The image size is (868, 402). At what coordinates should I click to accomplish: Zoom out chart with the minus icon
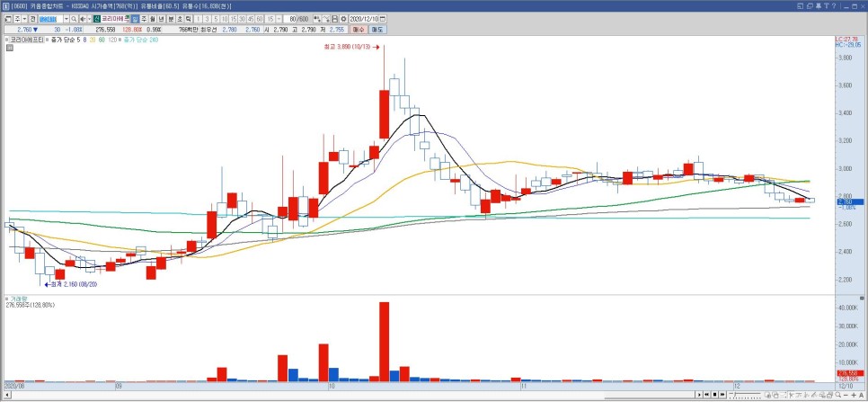tap(846, 394)
